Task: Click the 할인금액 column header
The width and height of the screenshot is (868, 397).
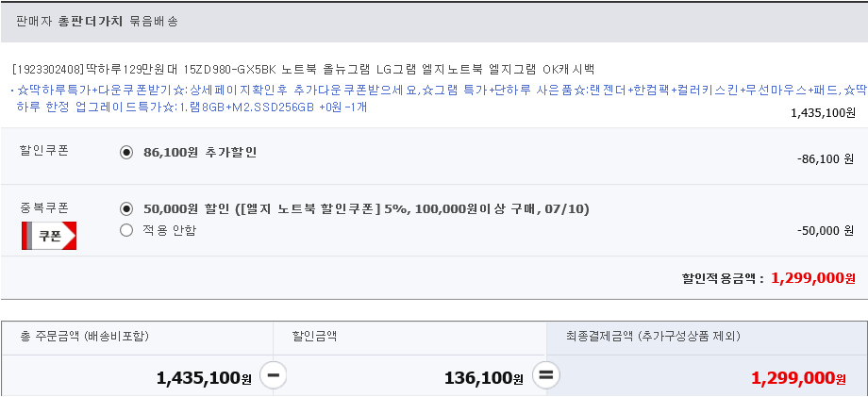Action: pyautogui.click(x=314, y=335)
